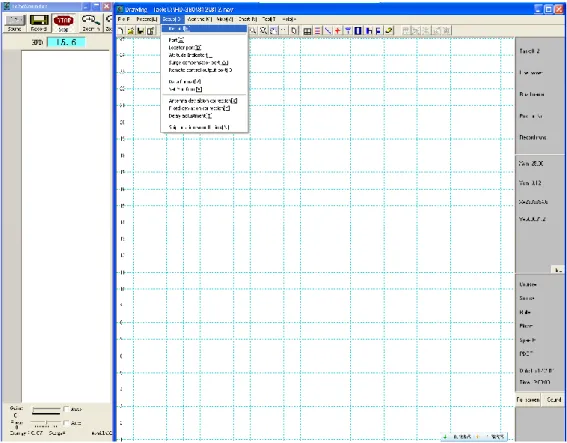The image size is (567, 443).
Task: Click the white echogram display area in Echo Sounder
Action: click(65, 226)
